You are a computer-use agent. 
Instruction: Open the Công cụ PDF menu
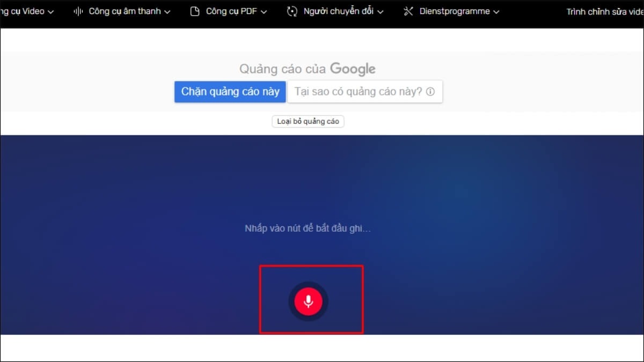229,11
